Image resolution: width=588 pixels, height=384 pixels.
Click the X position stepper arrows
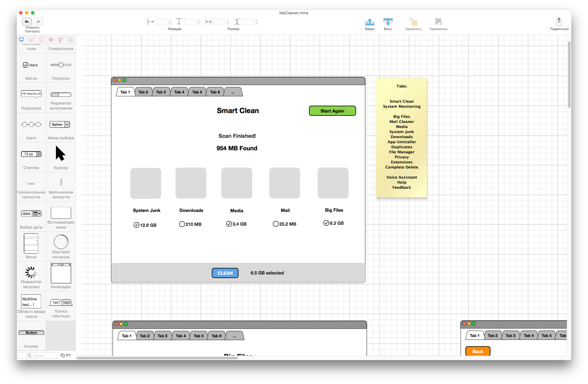[170, 21]
